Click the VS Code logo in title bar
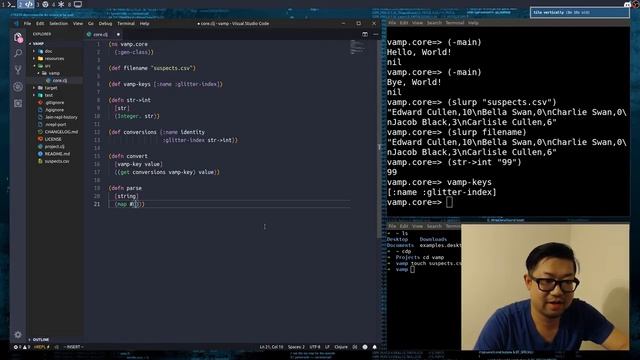 pyautogui.click(x=16, y=24)
